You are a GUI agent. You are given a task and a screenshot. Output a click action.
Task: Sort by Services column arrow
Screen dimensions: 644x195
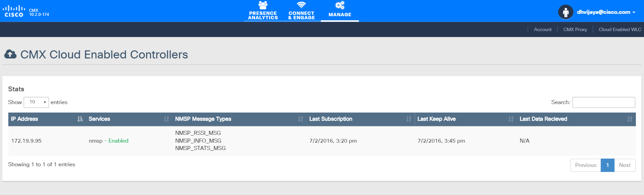(166, 119)
